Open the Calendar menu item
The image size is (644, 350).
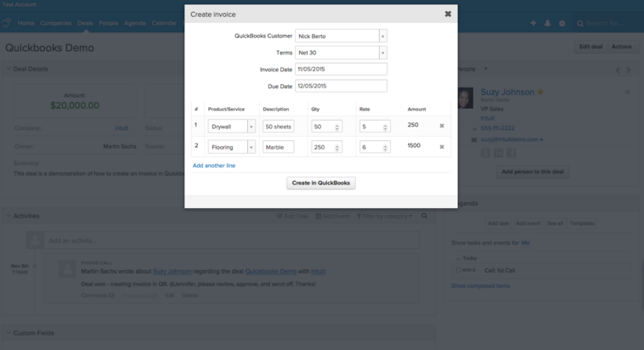(164, 23)
